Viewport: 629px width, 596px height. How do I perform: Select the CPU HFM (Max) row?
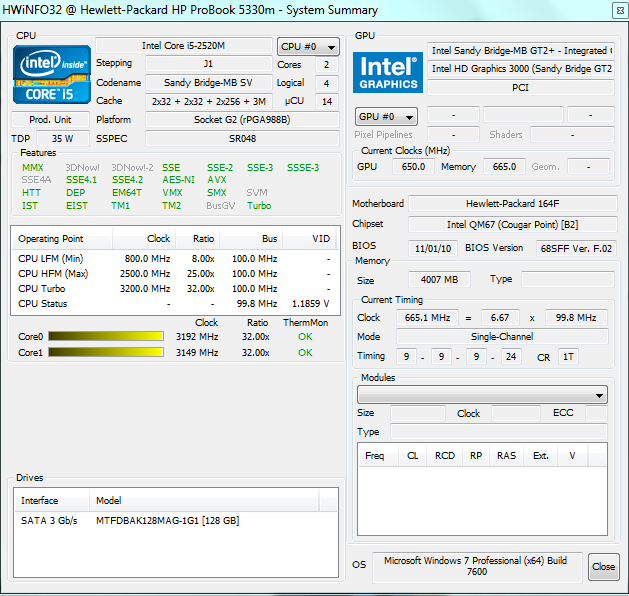[x=175, y=274]
